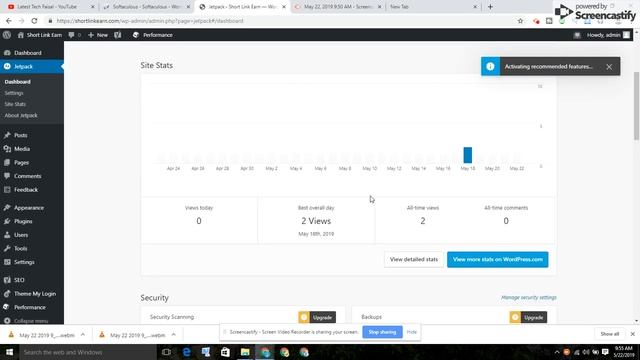This screenshot has width=640, height=360.
Task: Bookmark this page with star icon
Action: click(x=520, y=21)
